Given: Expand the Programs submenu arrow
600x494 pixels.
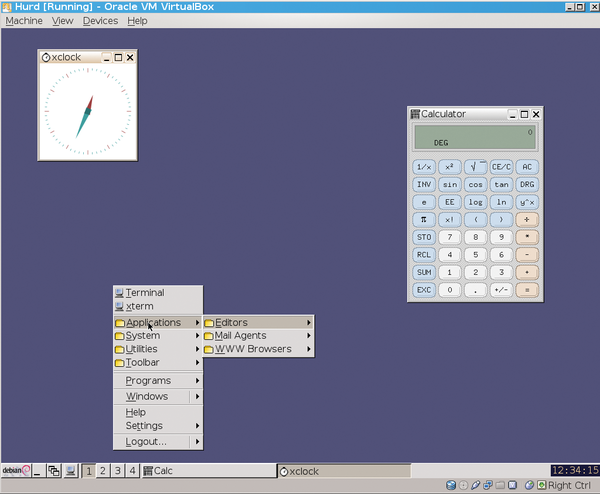Looking at the screenshot, I should (x=197, y=381).
